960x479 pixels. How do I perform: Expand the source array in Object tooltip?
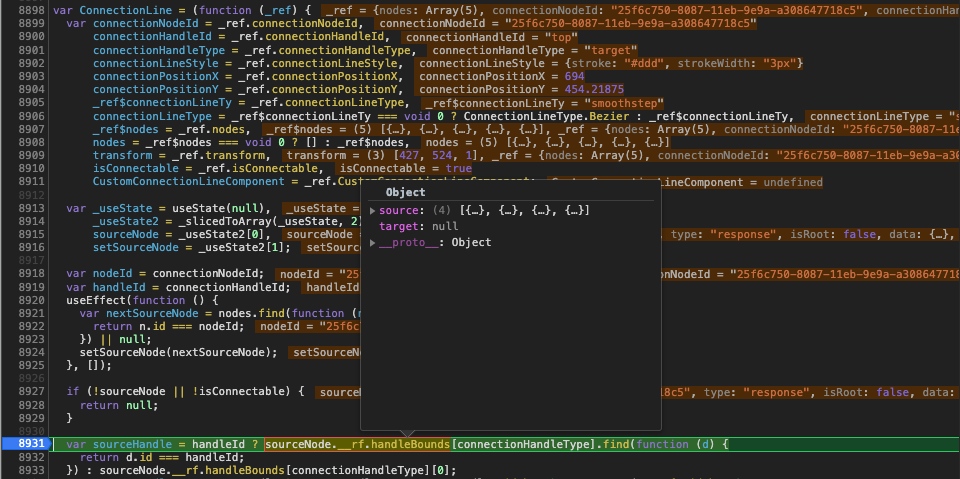point(373,211)
